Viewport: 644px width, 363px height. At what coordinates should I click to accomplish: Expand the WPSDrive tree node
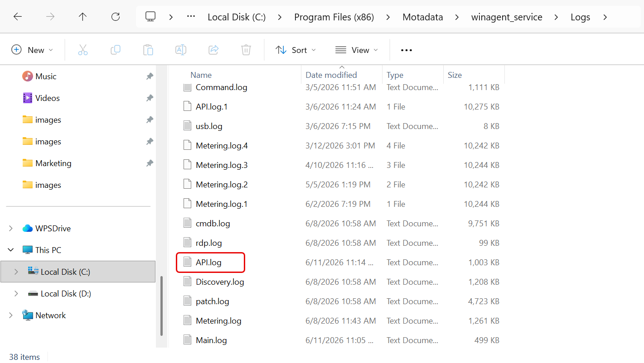[x=11, y=229]
